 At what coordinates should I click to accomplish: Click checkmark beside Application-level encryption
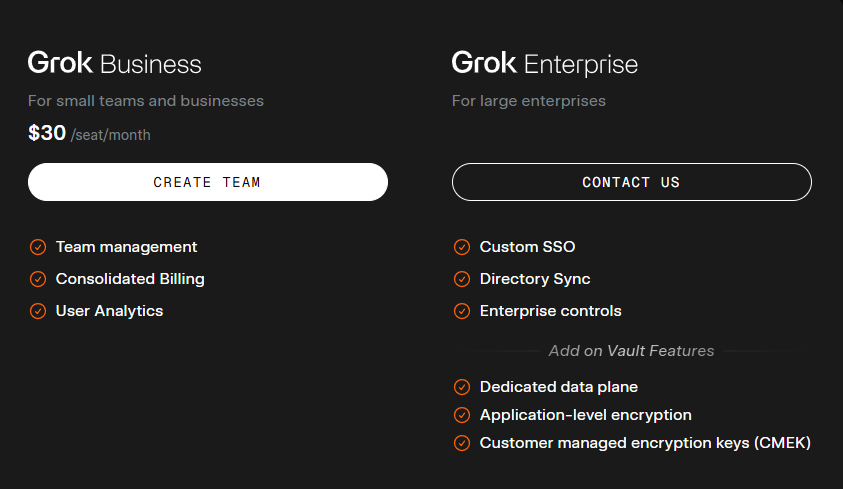pos(462,415)
